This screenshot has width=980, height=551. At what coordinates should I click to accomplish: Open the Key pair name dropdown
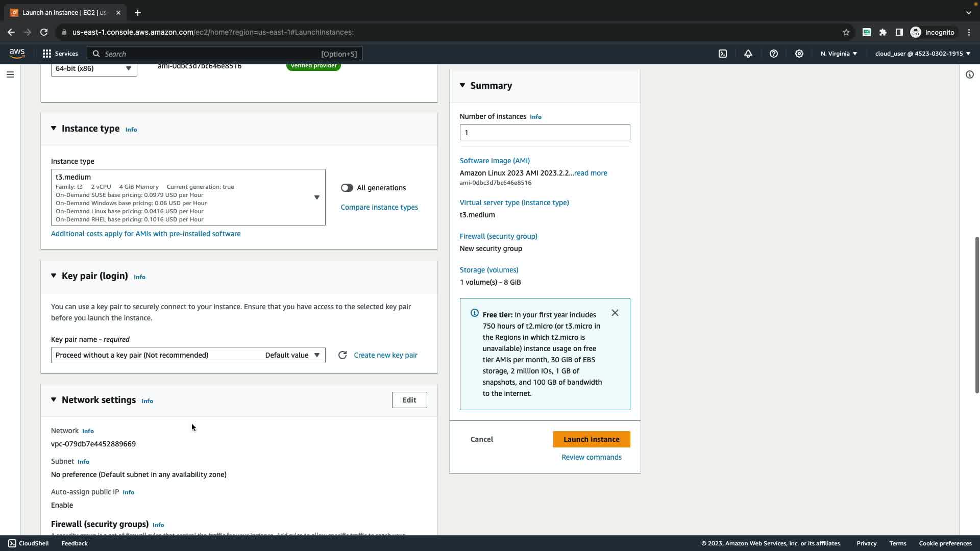(x=188, y=355)
